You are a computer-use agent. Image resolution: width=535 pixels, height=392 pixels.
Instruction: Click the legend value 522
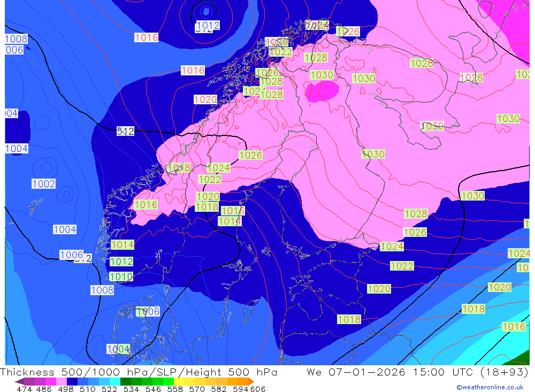point(109,389)
